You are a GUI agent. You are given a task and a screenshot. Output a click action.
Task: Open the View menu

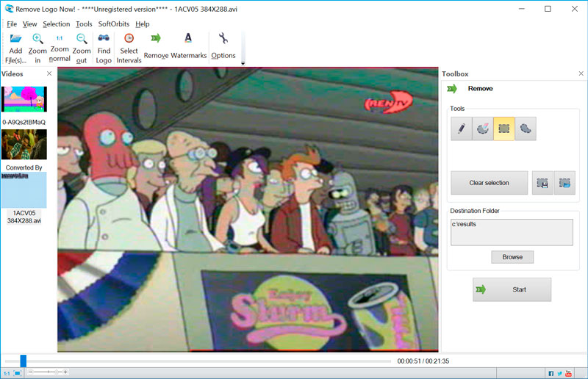pyautogui.click(x=29, y=24)
